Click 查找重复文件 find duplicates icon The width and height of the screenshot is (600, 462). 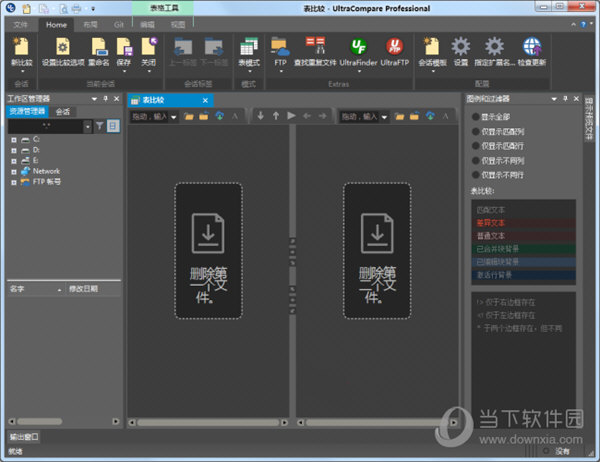coord(315,46)
